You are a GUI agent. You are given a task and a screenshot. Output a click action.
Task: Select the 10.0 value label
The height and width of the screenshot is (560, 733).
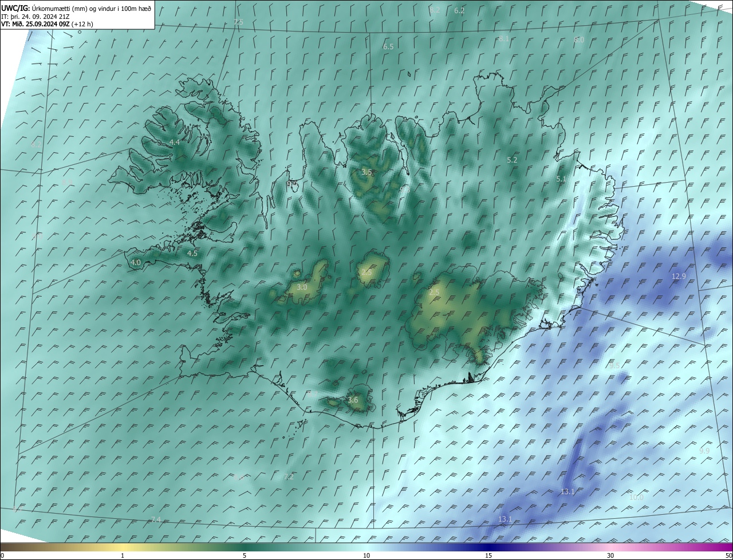[636, 497]
